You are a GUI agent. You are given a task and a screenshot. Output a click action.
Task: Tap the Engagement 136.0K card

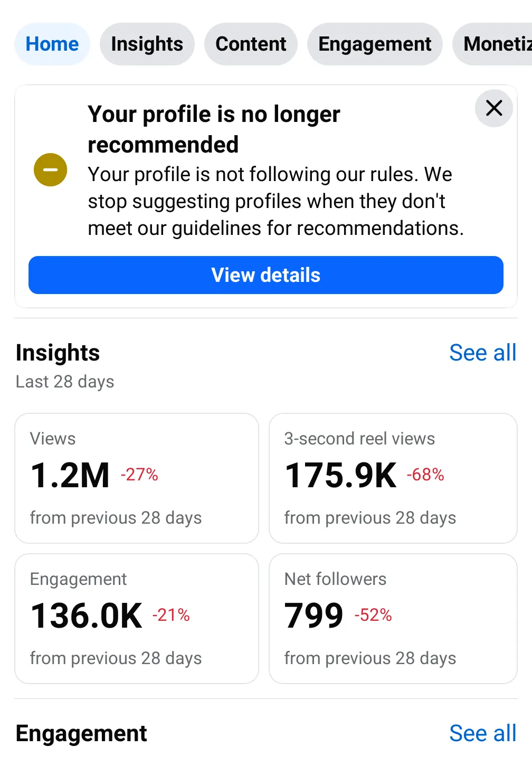(137, 619)
